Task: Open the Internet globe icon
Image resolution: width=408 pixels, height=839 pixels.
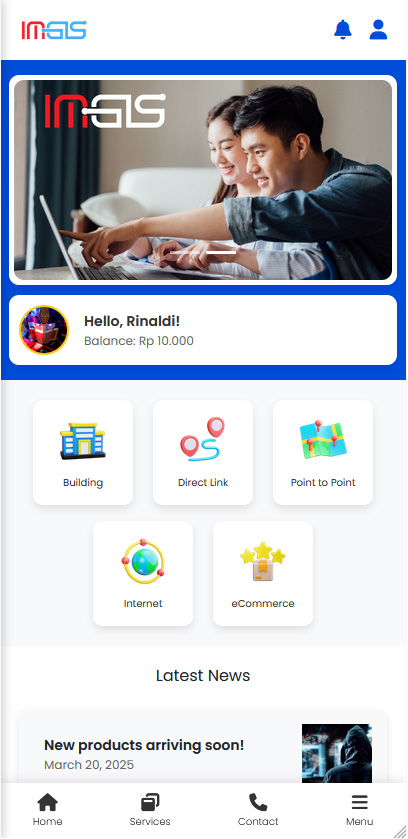Action: click(143, 561)
